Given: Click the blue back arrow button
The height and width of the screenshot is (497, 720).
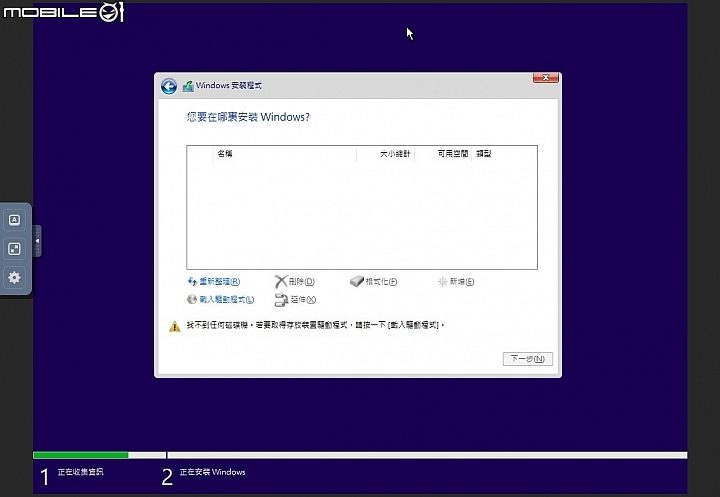Looking at the screenshot, I should [x=169, y=86].
